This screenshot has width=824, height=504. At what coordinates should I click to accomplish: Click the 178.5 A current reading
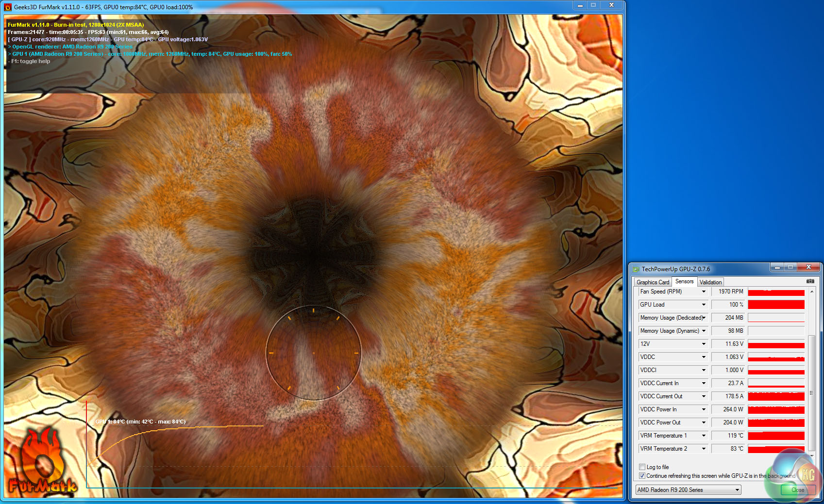[728, 396]
